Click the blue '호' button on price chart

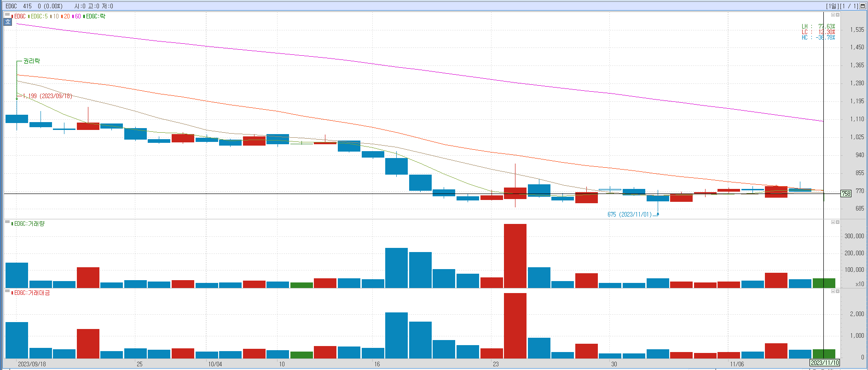pos(8,22)
